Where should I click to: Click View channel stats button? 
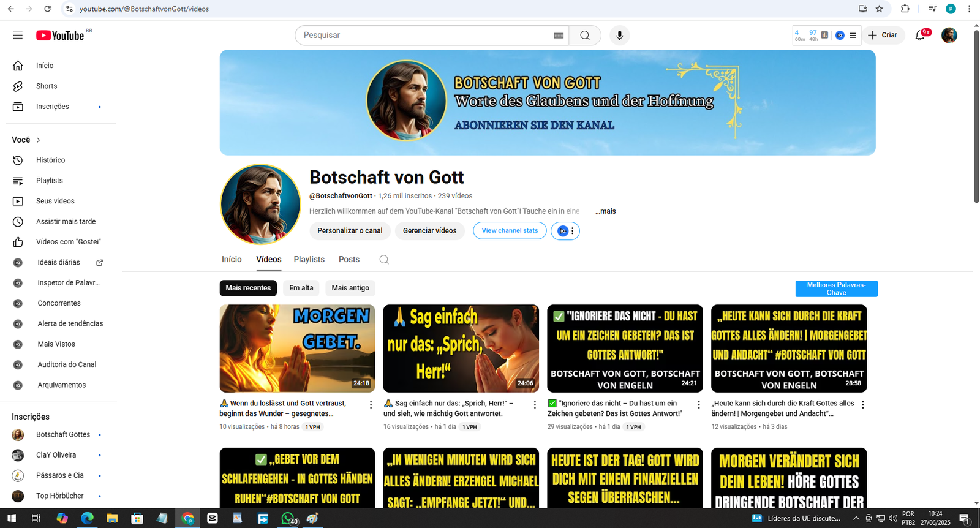(510, 231)
